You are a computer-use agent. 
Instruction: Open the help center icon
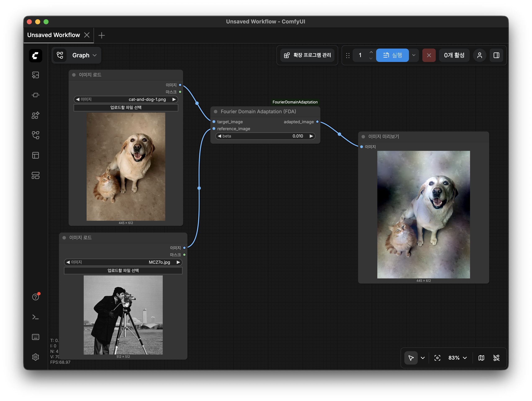pos(36,297)
